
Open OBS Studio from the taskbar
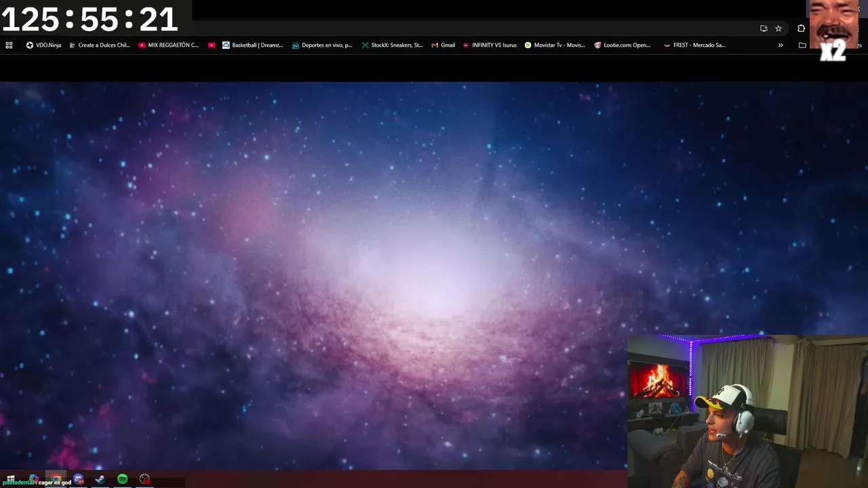click(144, 479)
